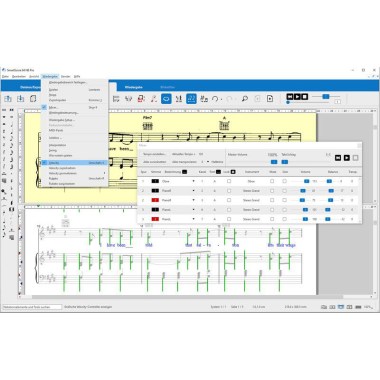
Task: Expand the transpose value dropdown in mixer
Action: click(208, 162)
